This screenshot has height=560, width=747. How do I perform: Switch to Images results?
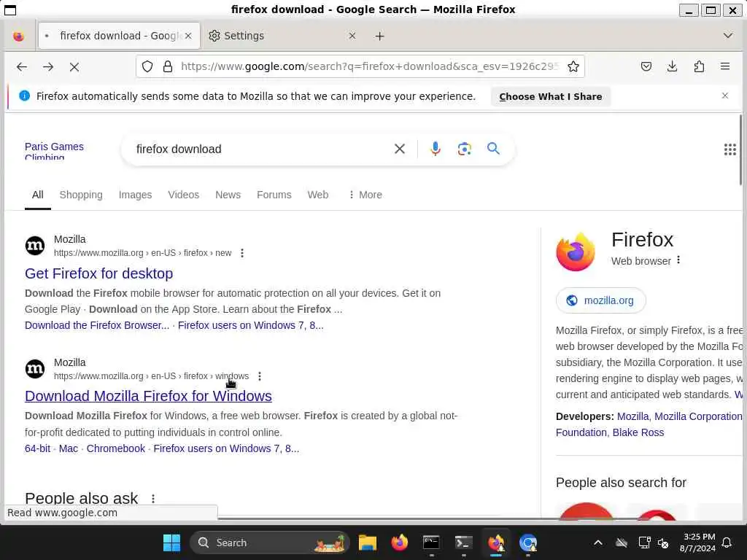pyautogui.click(x=135, y=195)
